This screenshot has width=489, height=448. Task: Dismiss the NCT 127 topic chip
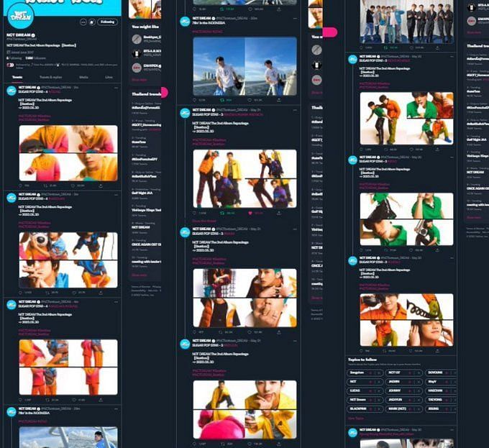418,373
